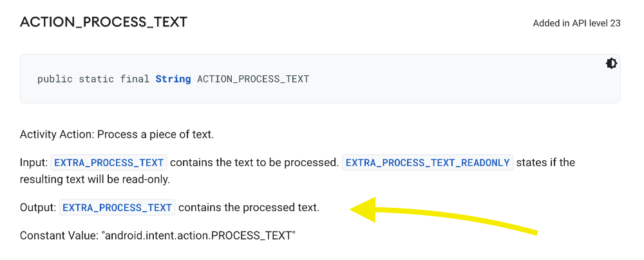The height and width of the screenshot is (260, 644).
Task: Click the "Constant Value:" label text
Action: tap(59, 236)
